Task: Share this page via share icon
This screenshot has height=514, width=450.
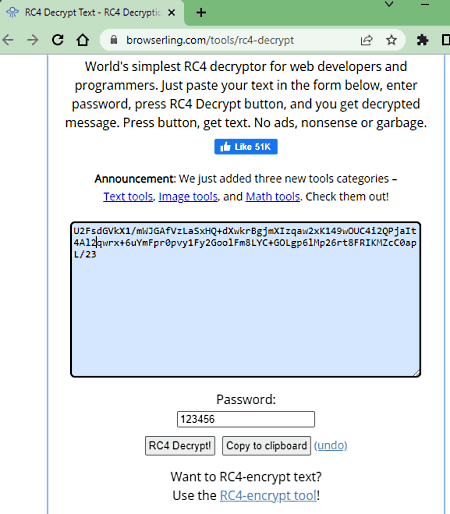Action: pos(366,40)
